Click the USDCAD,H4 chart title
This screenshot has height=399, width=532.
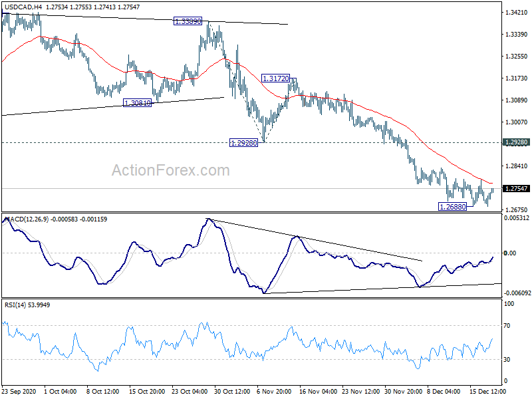[23, 7]
